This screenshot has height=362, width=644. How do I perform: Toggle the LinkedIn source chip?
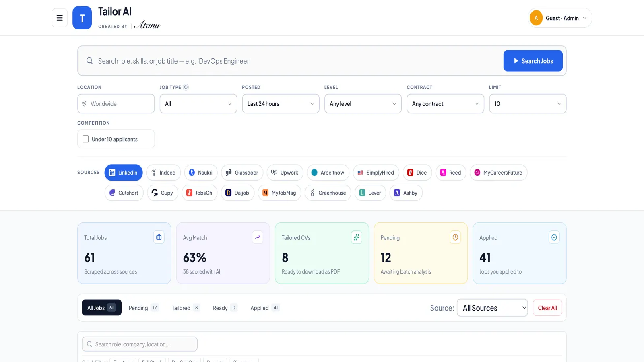[x=124, y=173]
